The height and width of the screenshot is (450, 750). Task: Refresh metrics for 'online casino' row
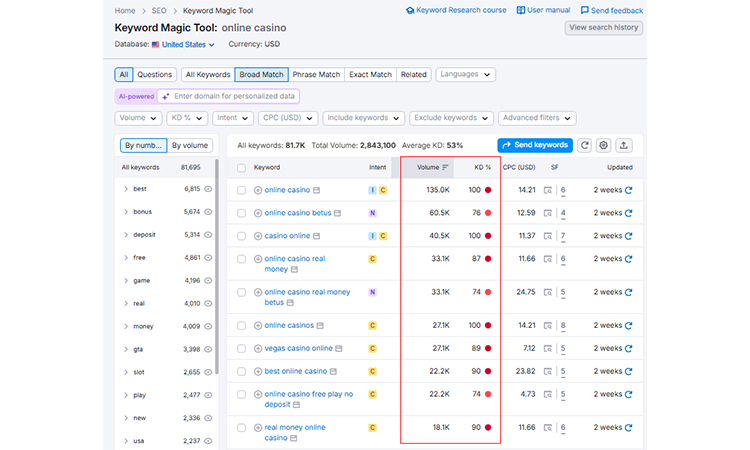tap(629, 190)
